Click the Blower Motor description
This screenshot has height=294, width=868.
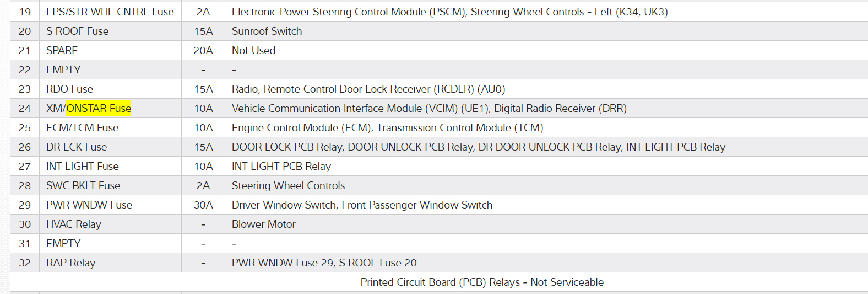tap(263, 224)
